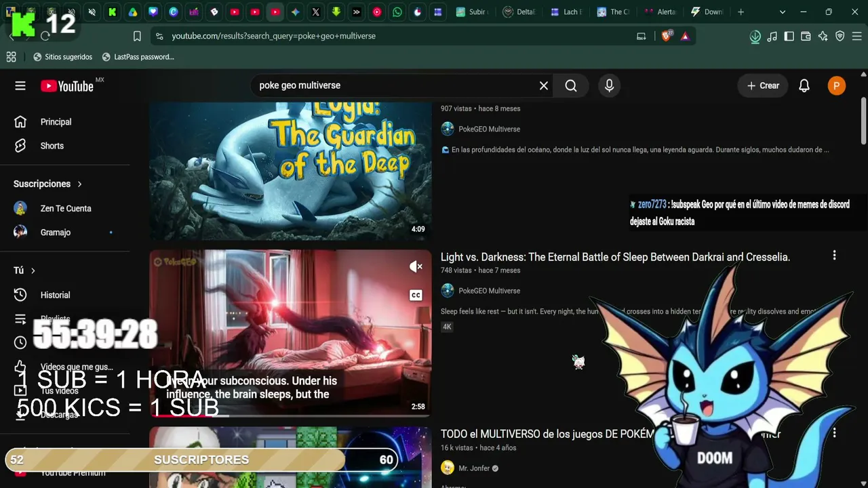The width and height of the screenshot is (868, 488).
Task: Open options for Light vs. Darkness video
Action: point(834,256)
